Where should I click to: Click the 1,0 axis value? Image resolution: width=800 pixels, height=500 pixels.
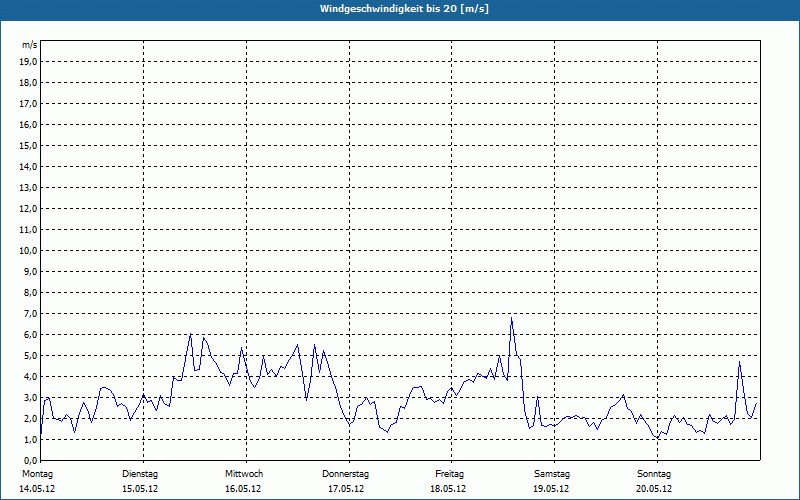(31, 439)
